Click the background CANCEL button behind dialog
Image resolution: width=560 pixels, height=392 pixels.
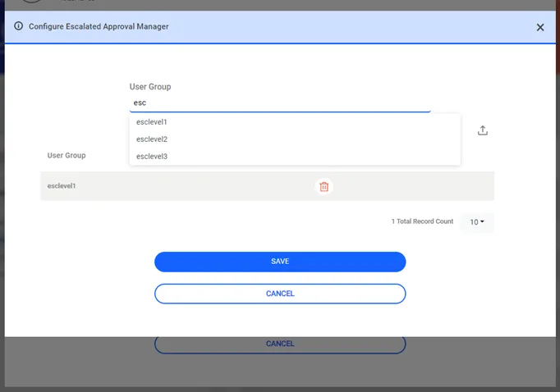[x=280, y=344]
